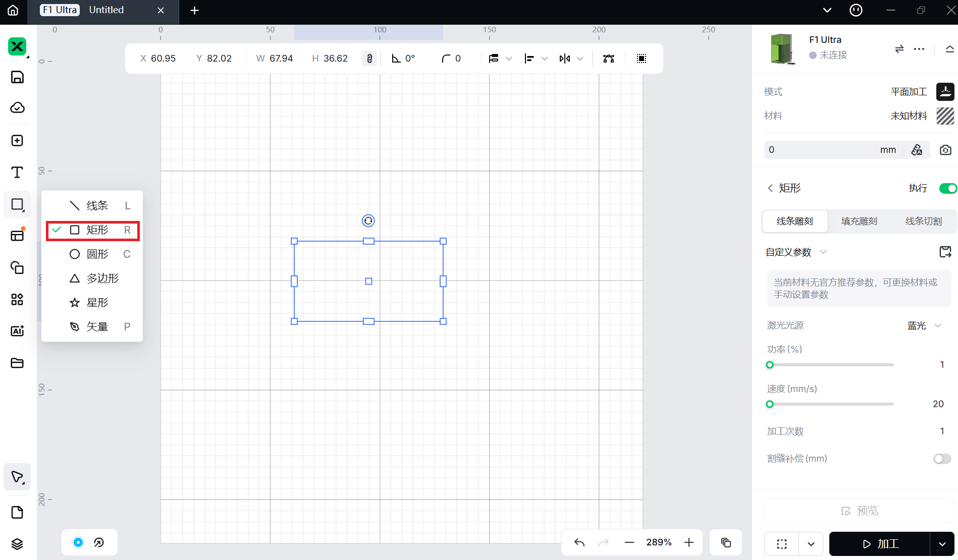958x560 pixels.
Task: Enable the 割缝补偿 toggle
Action: [942, 459]
